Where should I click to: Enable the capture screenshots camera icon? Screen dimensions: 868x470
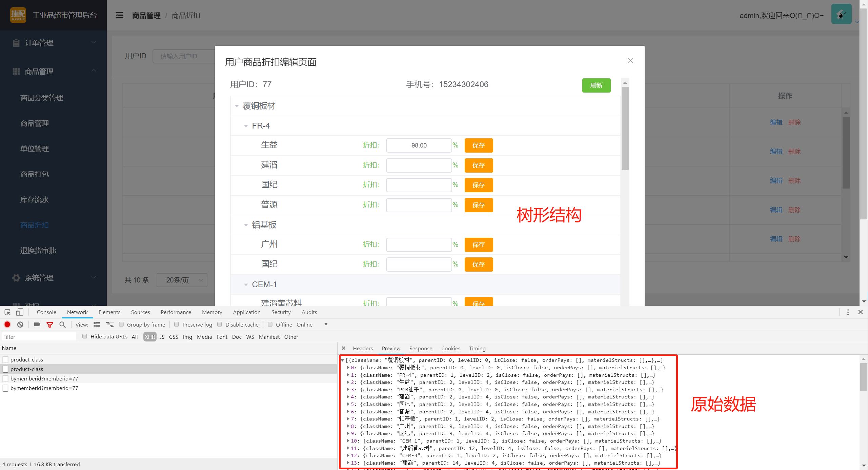pyautogui.click(x=37, y=325)
